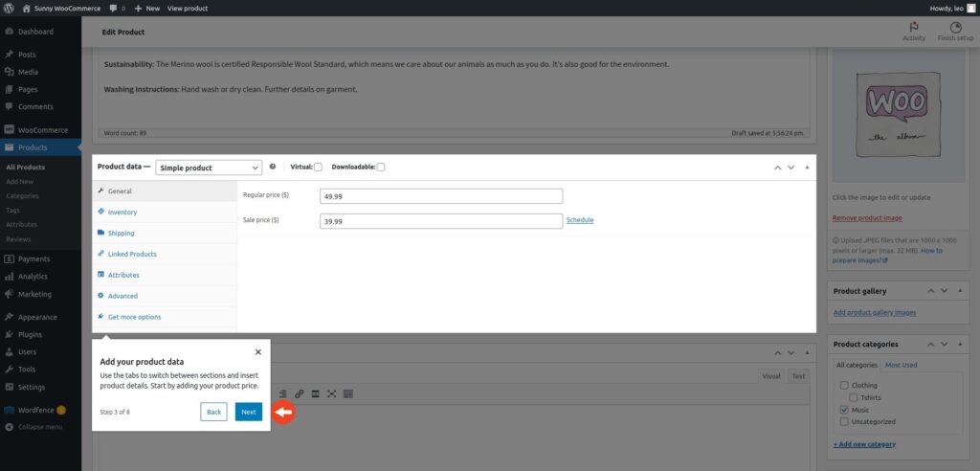The width and height of the screenshot is (980, 471).
Task: Open the New content menu
Action: [146, 8]
